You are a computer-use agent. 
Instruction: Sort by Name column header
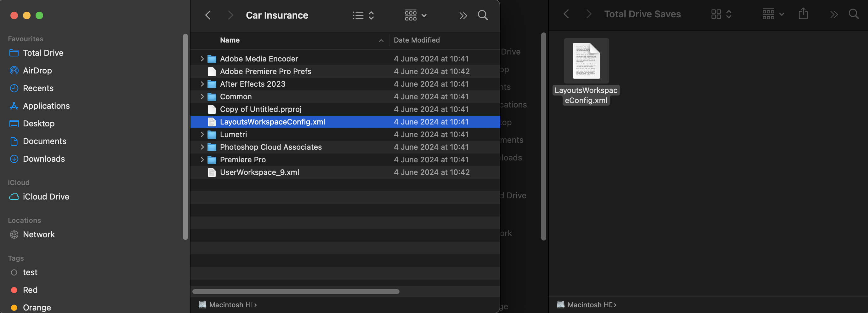[230, 40]
